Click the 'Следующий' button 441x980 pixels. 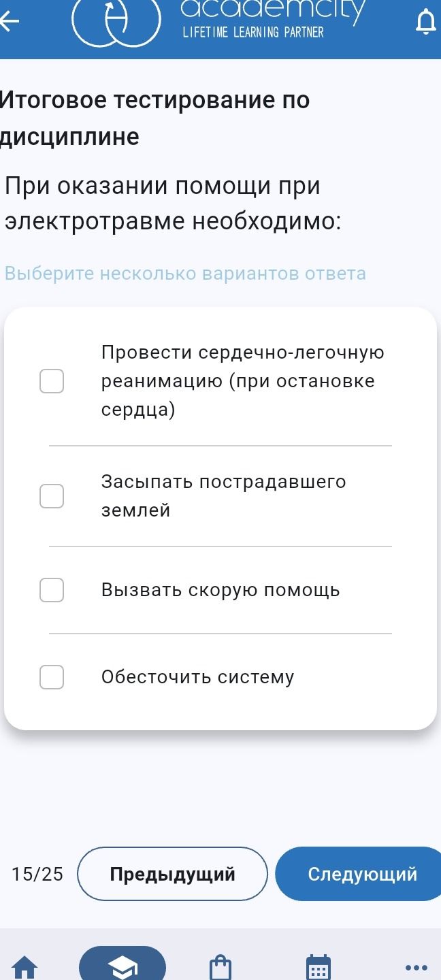pos(359,874)
